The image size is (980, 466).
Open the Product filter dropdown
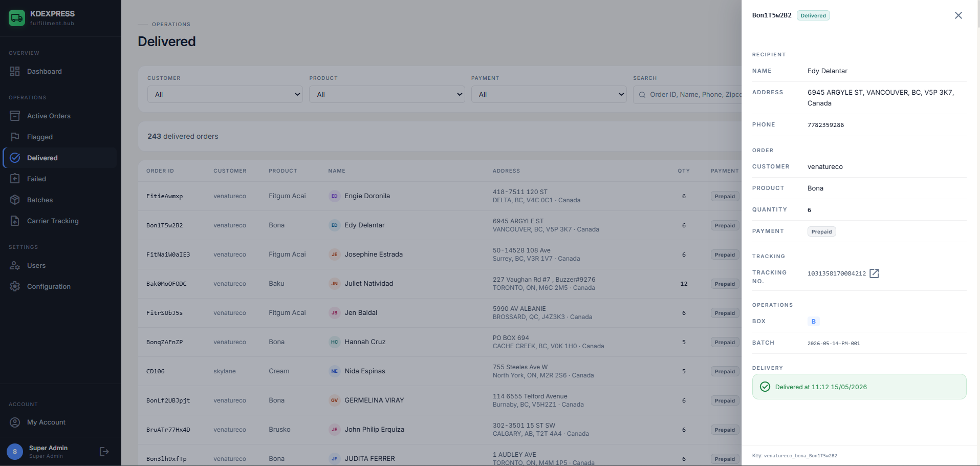(387, 94)
